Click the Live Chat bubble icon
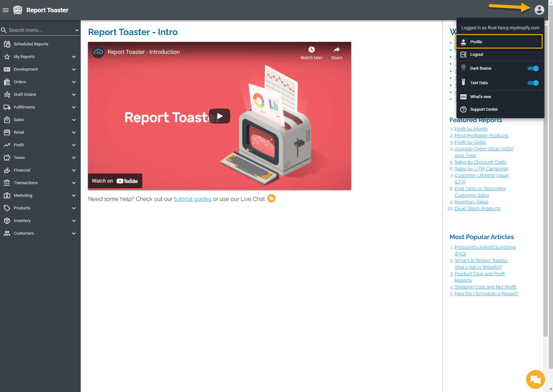This screenshot has height=392, width=553. [x=271, y=198]
